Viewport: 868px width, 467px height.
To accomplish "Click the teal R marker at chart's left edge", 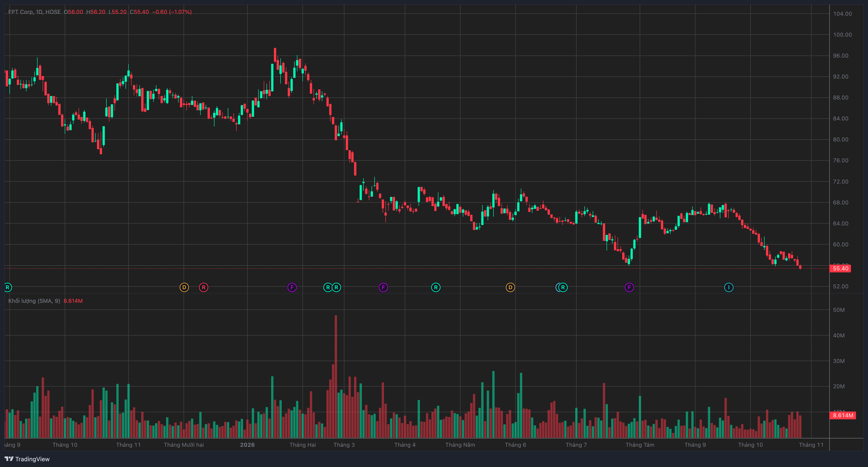I will (x=7, y=287).
